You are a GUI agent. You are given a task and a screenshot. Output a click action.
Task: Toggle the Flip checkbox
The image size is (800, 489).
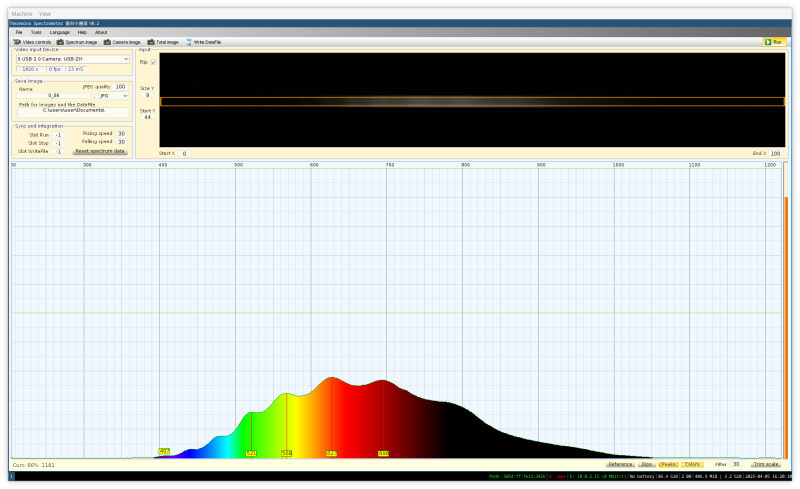point(153,62)
